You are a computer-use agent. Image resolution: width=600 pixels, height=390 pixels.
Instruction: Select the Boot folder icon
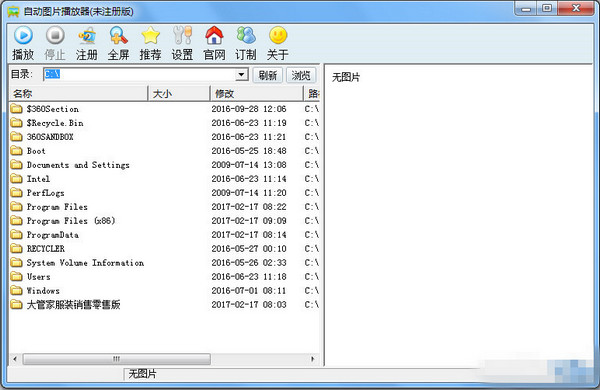pos(16,151)
